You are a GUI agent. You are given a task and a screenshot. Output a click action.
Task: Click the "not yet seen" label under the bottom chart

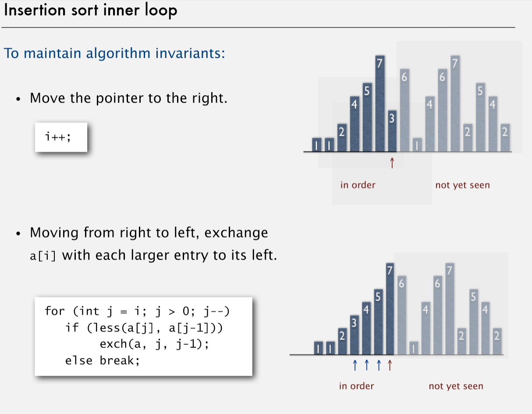pos(456,386)
